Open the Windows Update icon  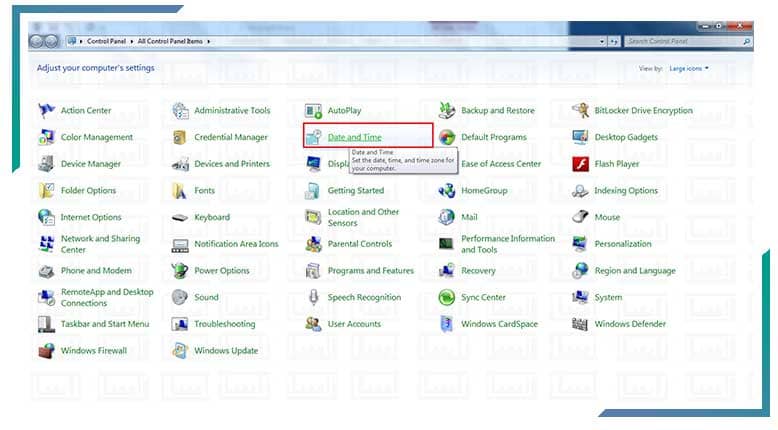click(180, 351)
